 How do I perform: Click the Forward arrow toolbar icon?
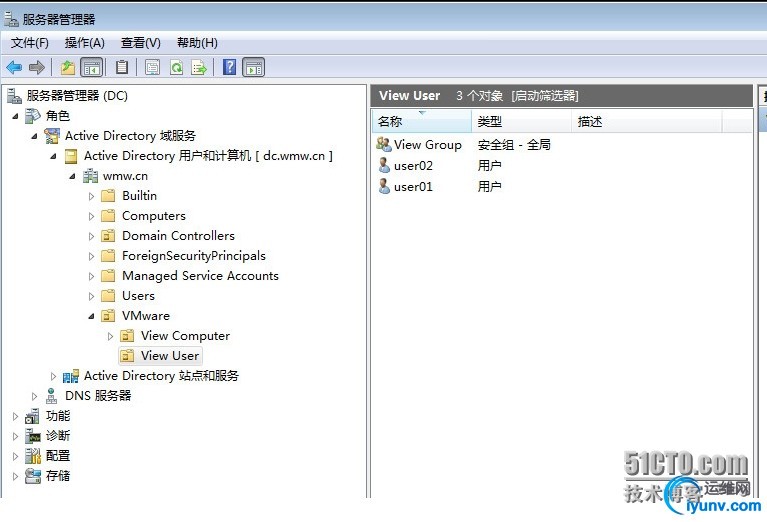coord(37,67)
